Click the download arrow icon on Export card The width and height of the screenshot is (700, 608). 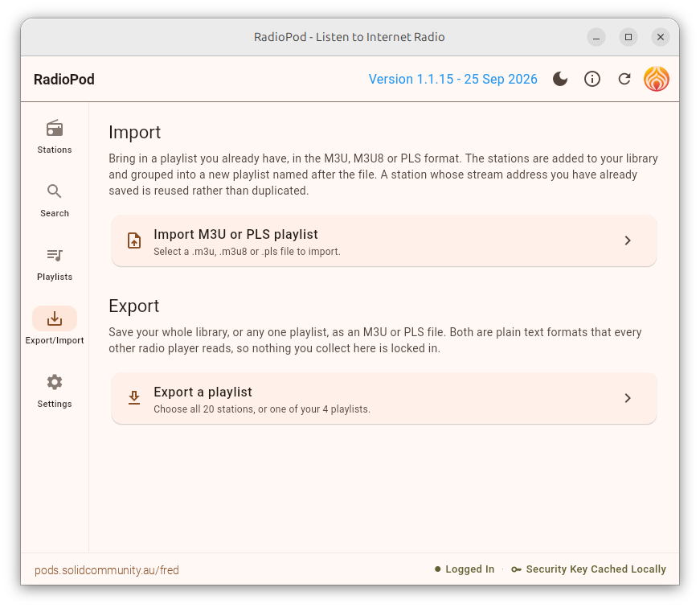click(134, 397)
